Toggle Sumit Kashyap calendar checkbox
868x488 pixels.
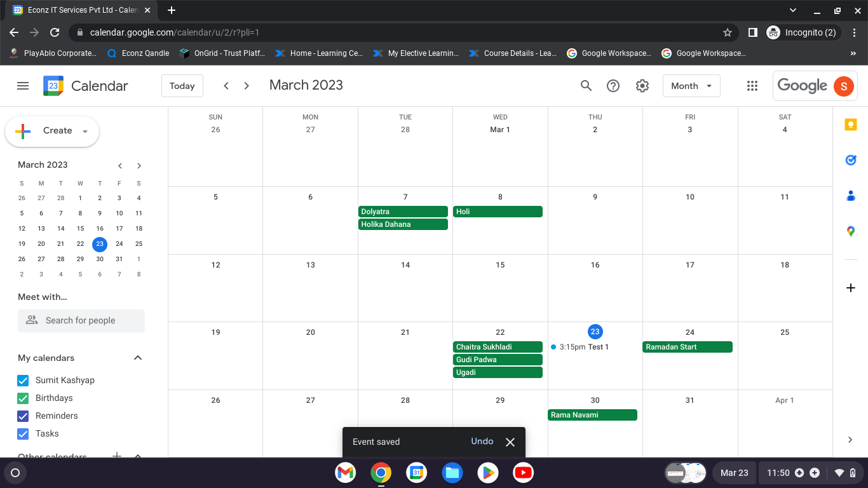tap(23, 381)
